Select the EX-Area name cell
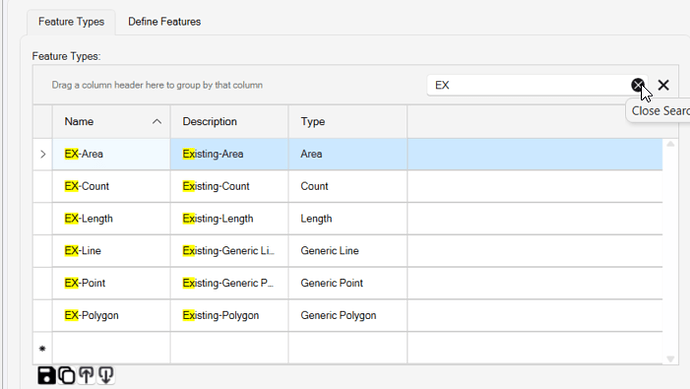This screenshot has height=389, width=690. point(111,154)
